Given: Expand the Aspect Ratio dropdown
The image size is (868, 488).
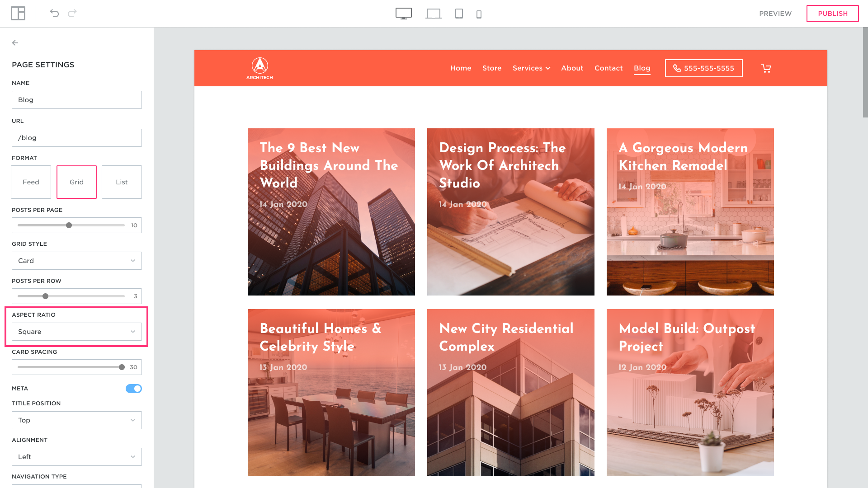Looking at the screenshot, I should tap(76, 332).
